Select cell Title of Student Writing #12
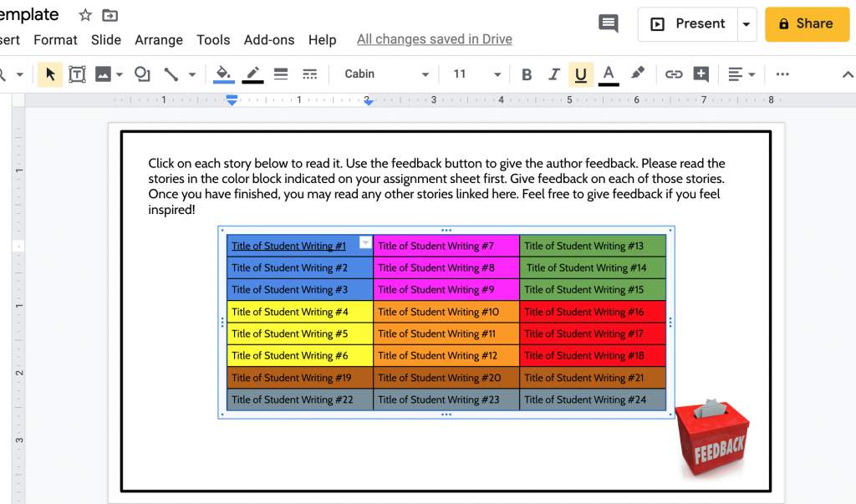 (x=446, y=355)
